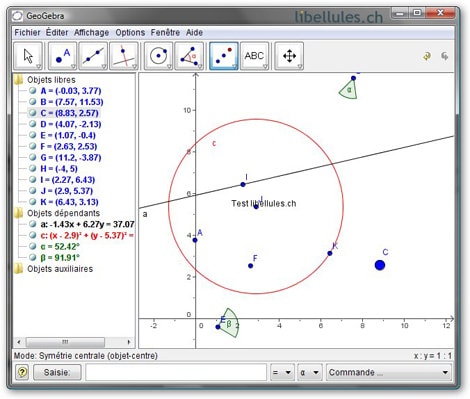This screenshot has width=470, height=399.
Task: Toggle visibility bullet of point C
Action: click(x=32, y=113)
